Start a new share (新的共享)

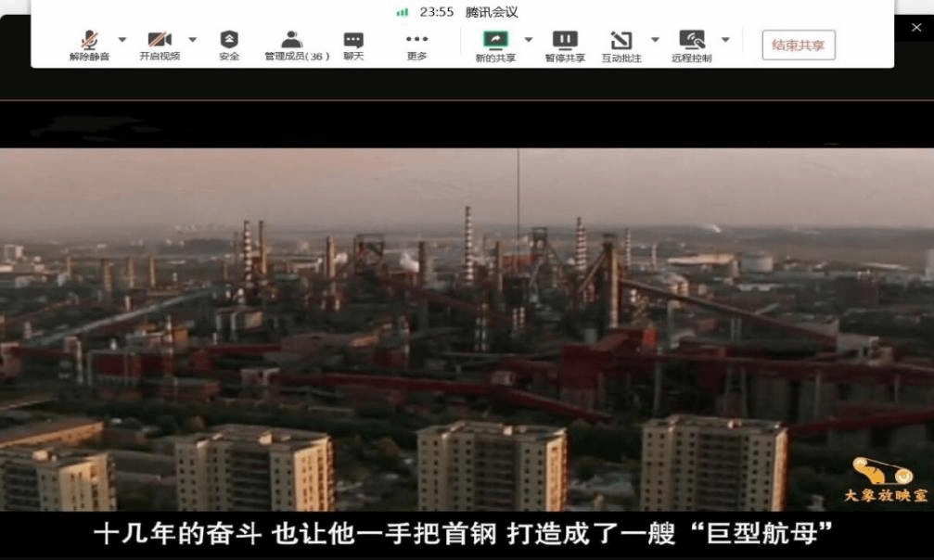point(495,45)
